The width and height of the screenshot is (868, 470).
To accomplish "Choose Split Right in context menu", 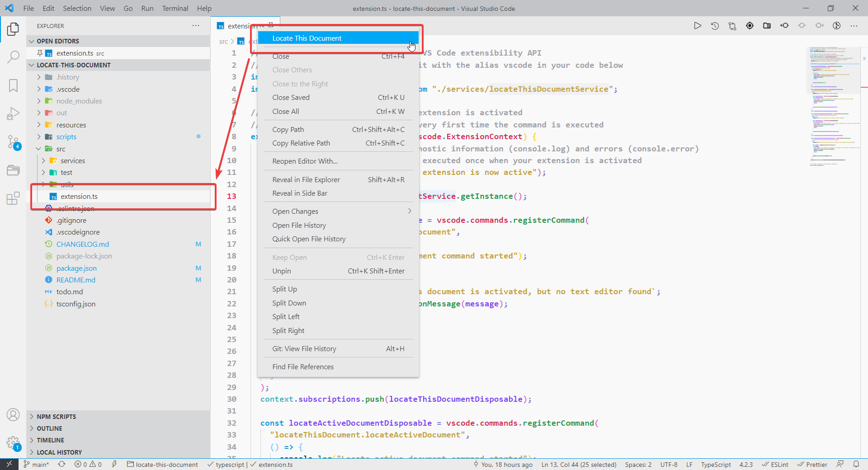I will coord(338,330).
